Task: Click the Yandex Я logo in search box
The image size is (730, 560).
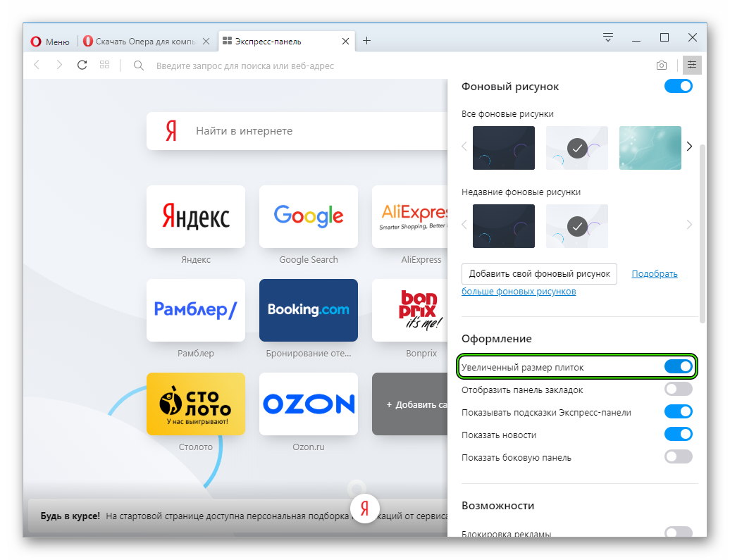Action: coord(171,131)
